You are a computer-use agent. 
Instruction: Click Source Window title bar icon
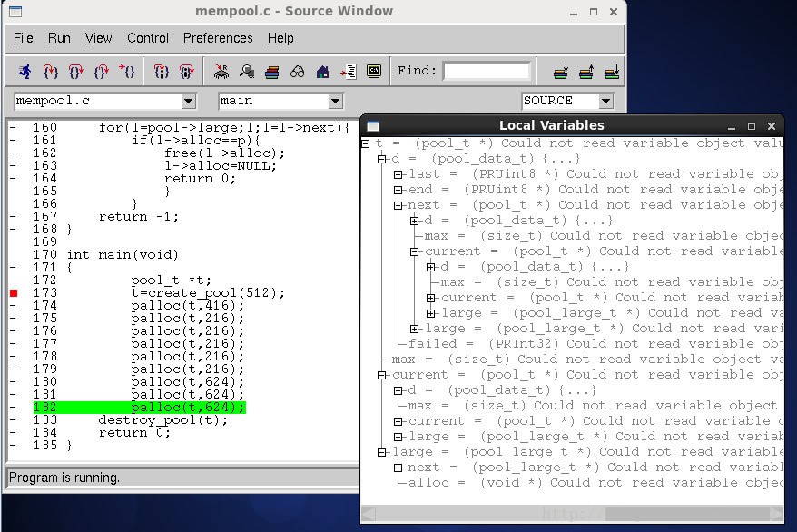pos(15,11)
